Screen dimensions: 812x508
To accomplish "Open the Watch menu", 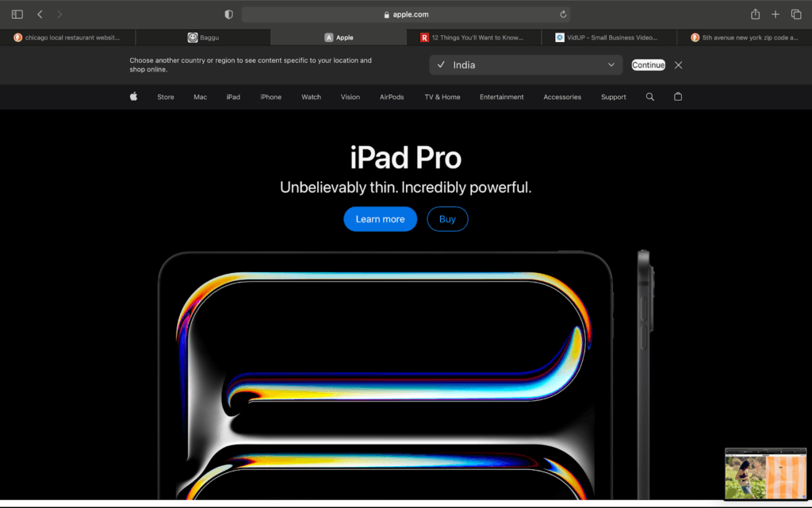I will pos(311,97).
